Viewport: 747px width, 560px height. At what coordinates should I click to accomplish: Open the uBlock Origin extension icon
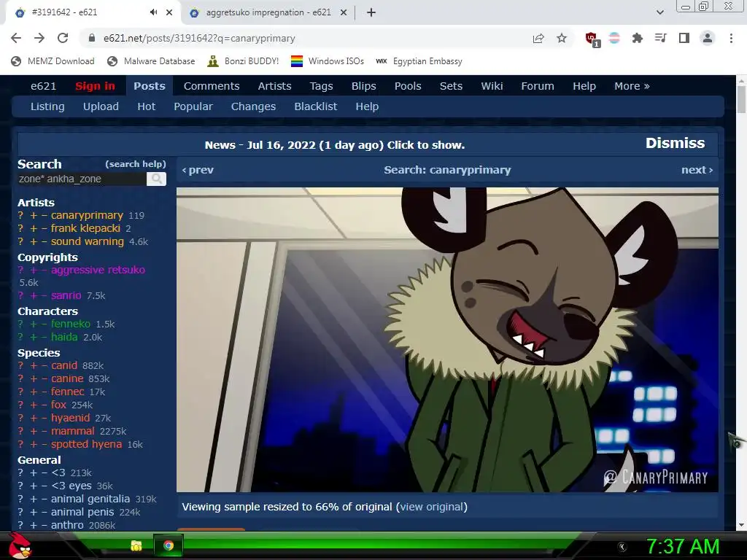coord(592,39)
